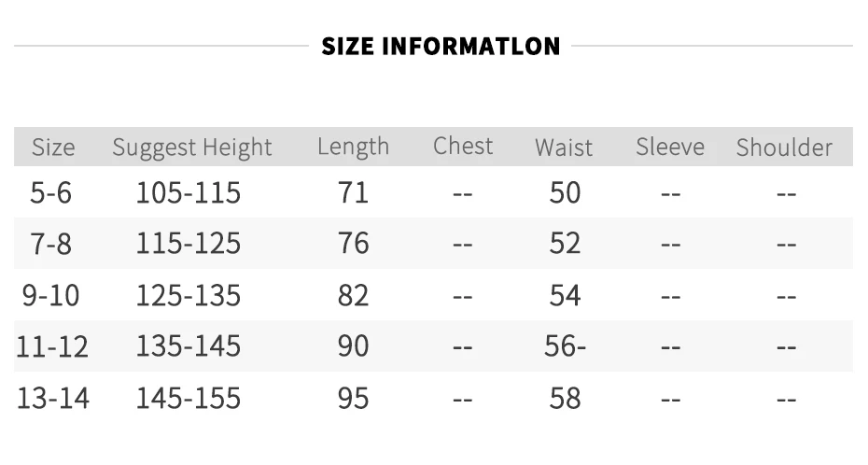Viewport: 868px width, 465px height.
Task: Select the Suggest Height column header
Action: coord(192,148)
